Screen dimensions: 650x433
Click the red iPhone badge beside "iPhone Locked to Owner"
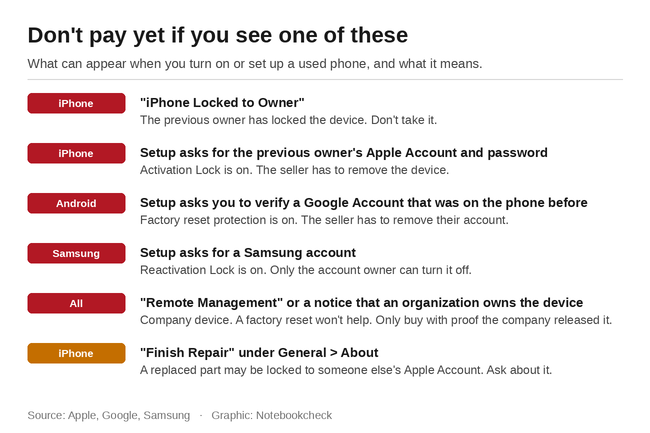click(x=76, y=103)
